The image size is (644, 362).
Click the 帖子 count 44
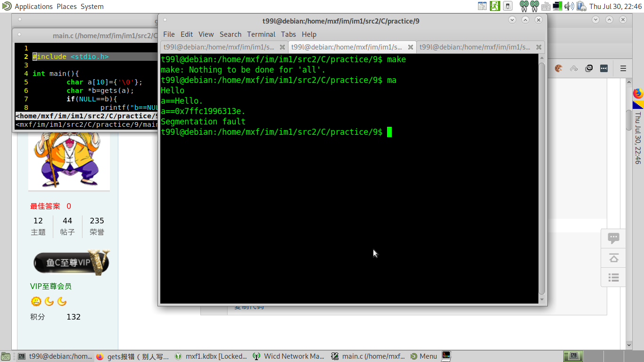click(67, 221)
